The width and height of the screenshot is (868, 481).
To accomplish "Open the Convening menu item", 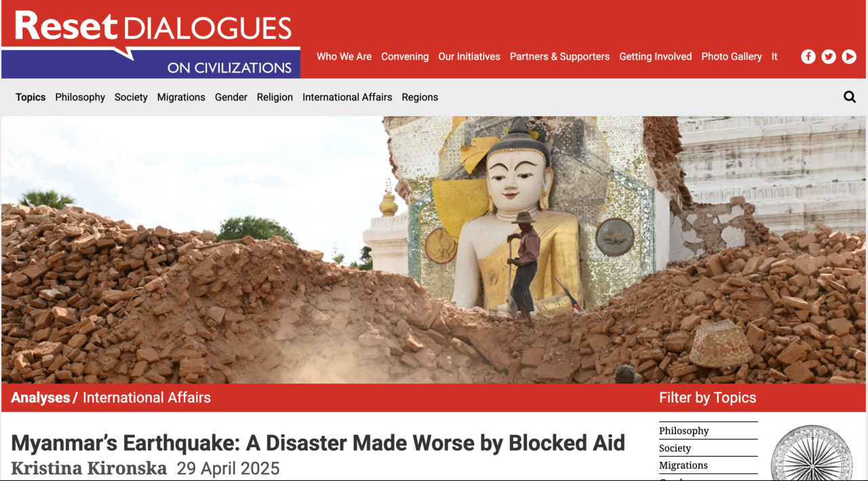I will point(405,57).
